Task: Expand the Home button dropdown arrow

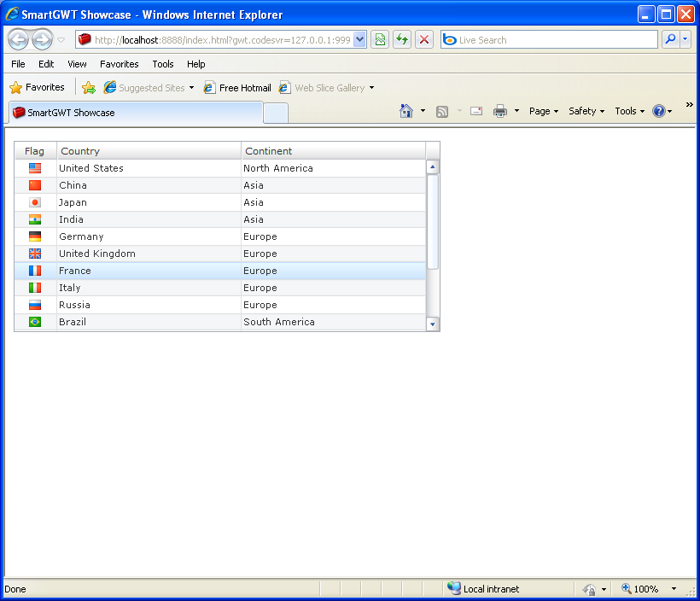Action: pyautogui.click(x=423, y=111)
